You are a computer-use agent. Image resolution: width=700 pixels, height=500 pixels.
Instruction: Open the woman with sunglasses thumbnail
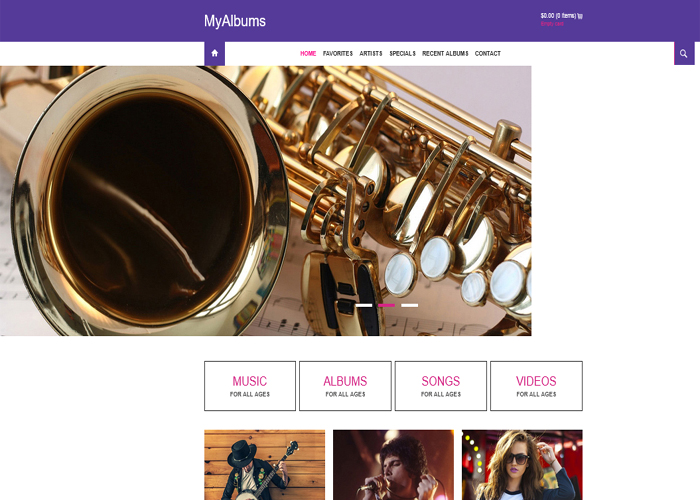522,465
